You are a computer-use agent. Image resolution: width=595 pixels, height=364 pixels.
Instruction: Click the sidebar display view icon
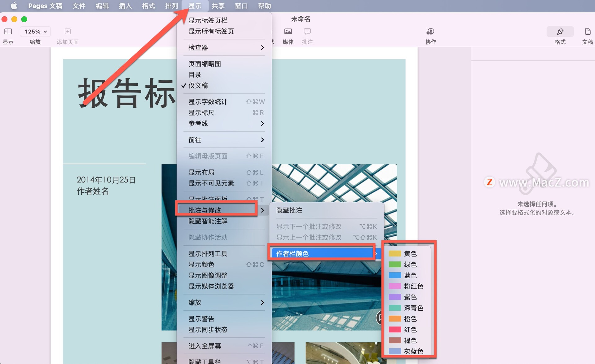(x=8, y=31)
